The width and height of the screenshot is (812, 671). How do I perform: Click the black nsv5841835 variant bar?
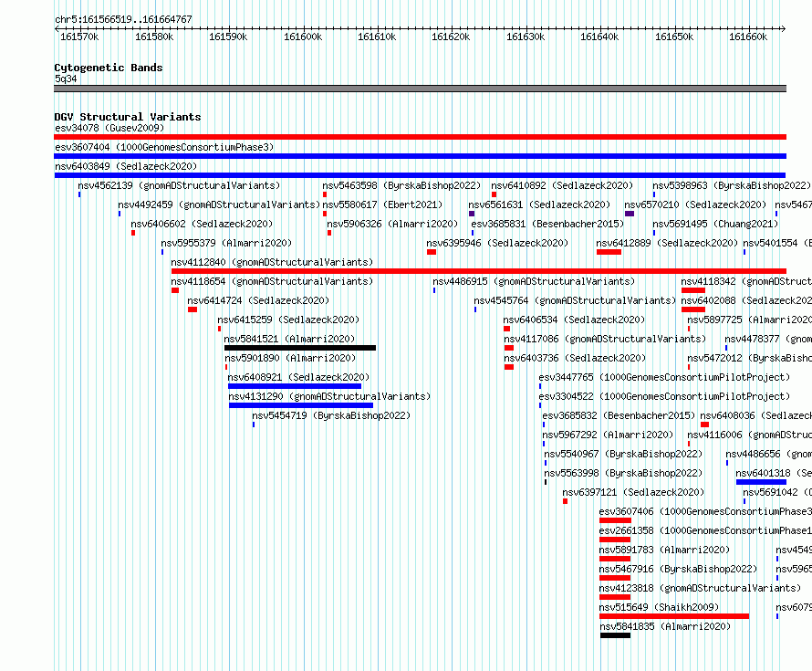pos(616,635)
